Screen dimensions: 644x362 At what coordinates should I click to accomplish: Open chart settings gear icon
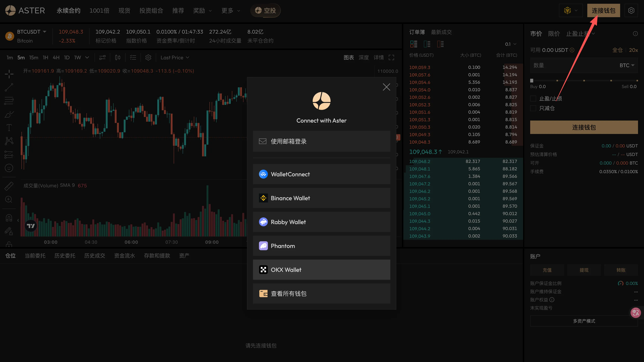[148, 57]
